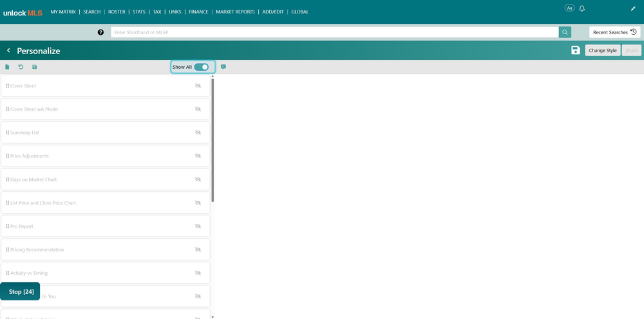Toggle visibility of Activity vs Timing
Viewport: 644px width, 319px height.
tap(198, 273)
